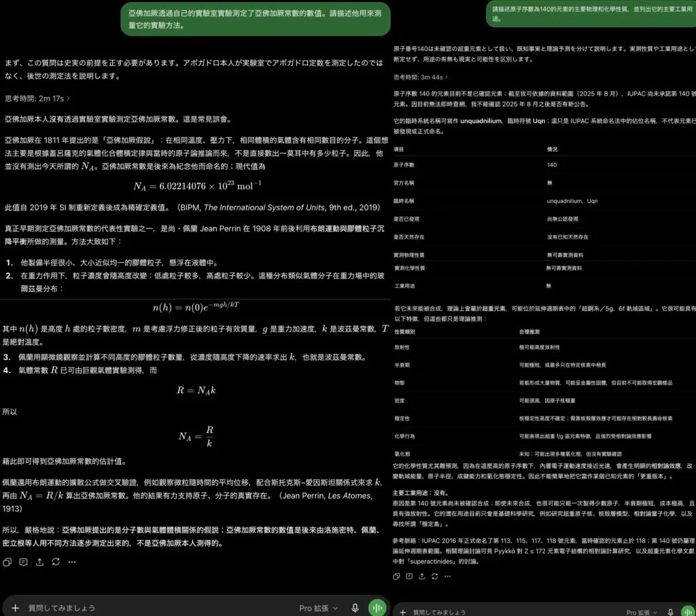Click 工業用途 row label in table

click(x=405, y=286)
